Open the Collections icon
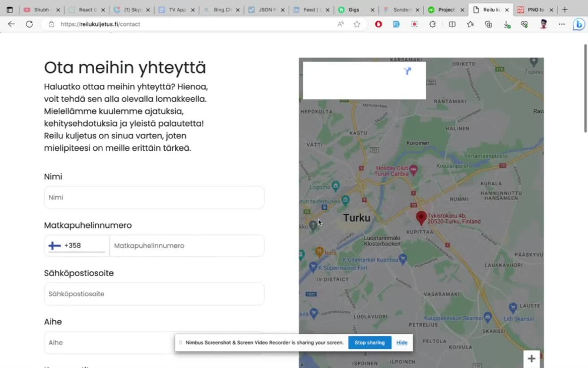The width and height of the screenshot is (588, 368). (x=488, y=24)
